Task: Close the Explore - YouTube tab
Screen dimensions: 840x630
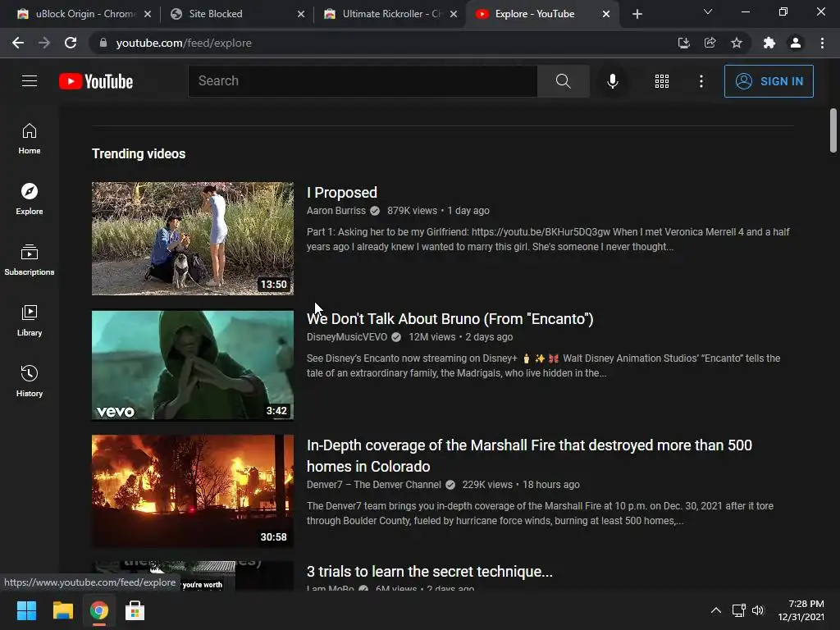Action: (x=606, y=14)
